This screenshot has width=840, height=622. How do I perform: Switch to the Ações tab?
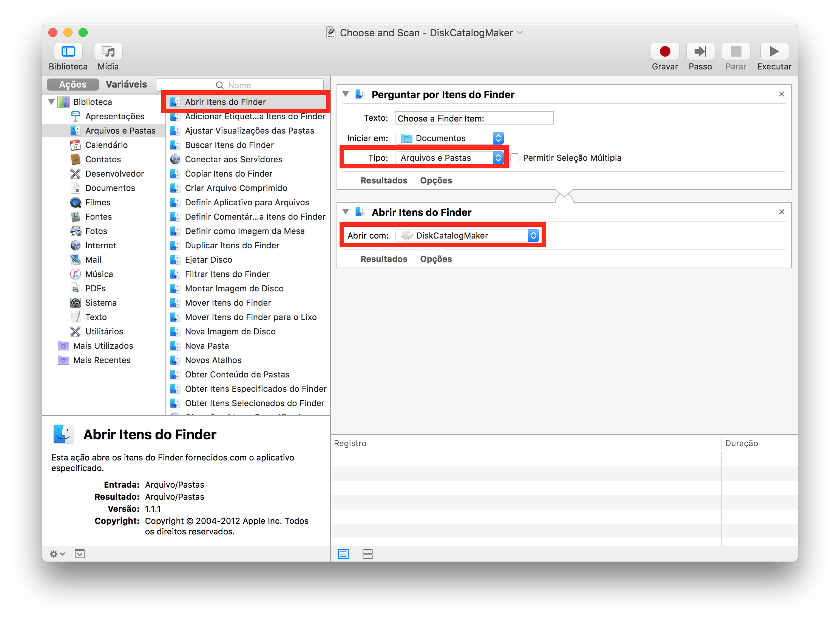click(x=73, y=84)
